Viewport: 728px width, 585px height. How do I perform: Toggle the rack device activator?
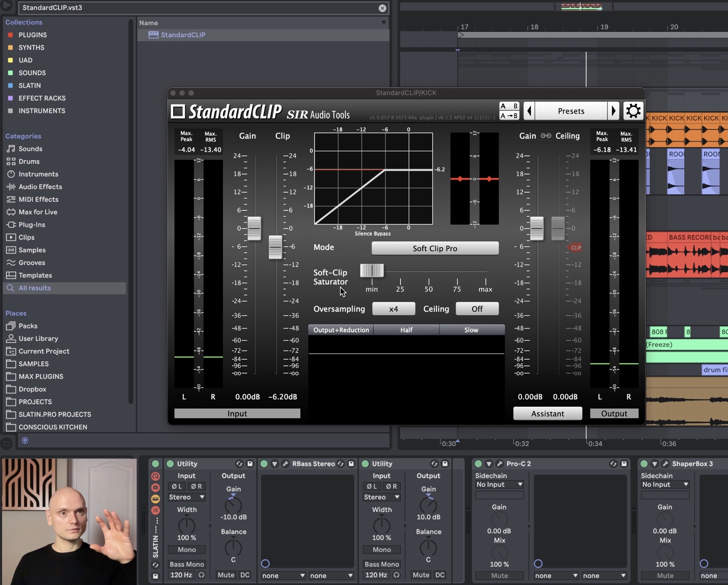156,464
